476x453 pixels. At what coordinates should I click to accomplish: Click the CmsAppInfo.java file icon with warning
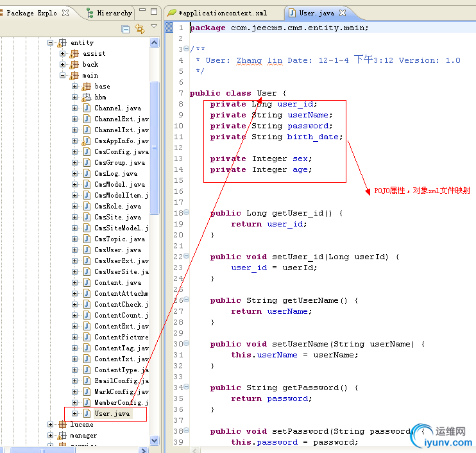(x=86, y=141)
